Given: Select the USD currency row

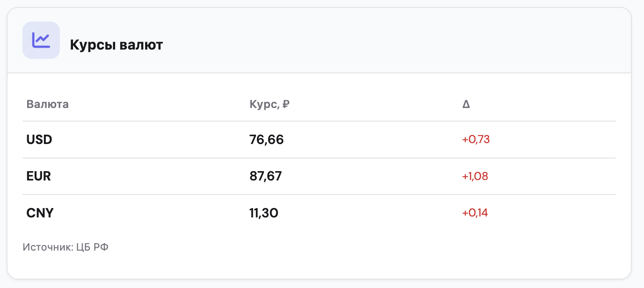Looking at the screenshot, I should point(319,139).
